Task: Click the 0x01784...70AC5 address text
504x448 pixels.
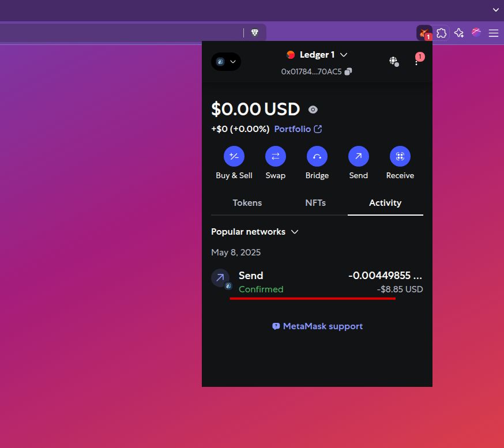Action: pos(311,71)
